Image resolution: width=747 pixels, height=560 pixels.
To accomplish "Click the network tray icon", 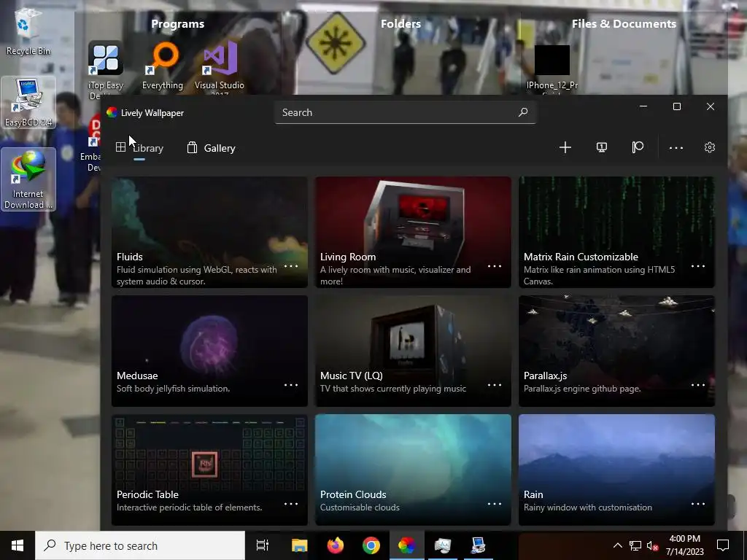I will click(x=635, y=545).
